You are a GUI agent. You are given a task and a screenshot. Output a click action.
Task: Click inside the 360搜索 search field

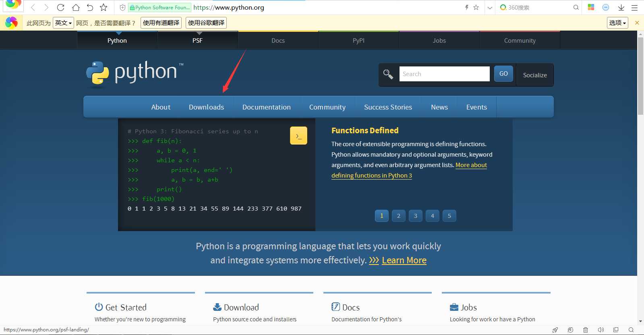538,7
